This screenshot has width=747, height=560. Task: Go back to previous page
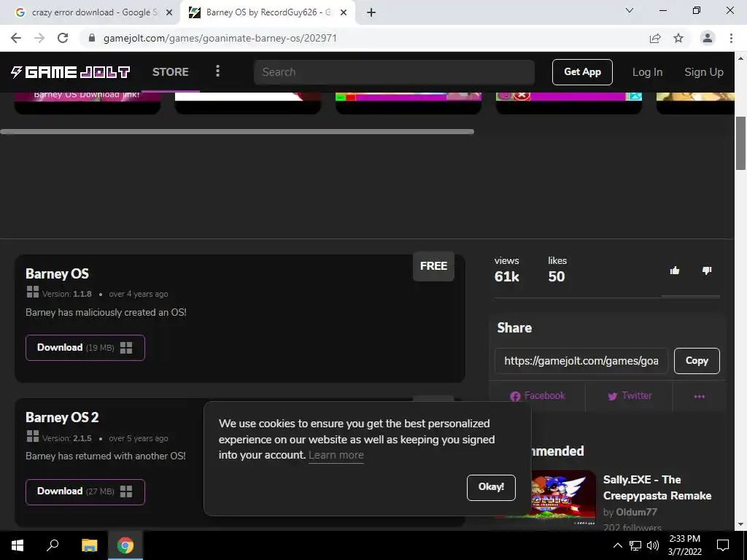click(16, 38)
